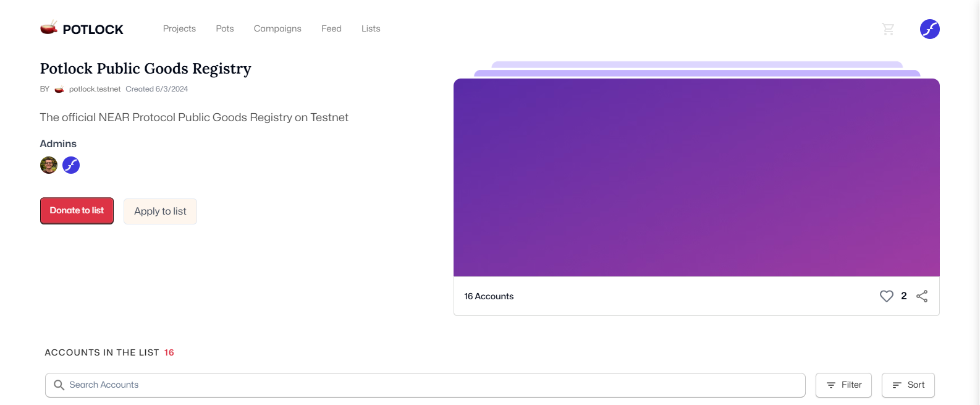Click the Potlock logo in header

(82, 29)
